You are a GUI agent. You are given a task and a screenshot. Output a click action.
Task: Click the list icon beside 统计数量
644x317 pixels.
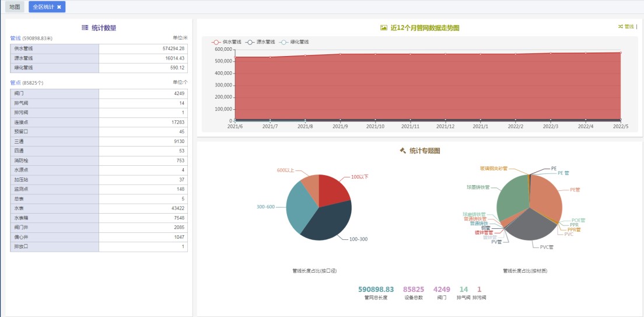tap(85, 27)
